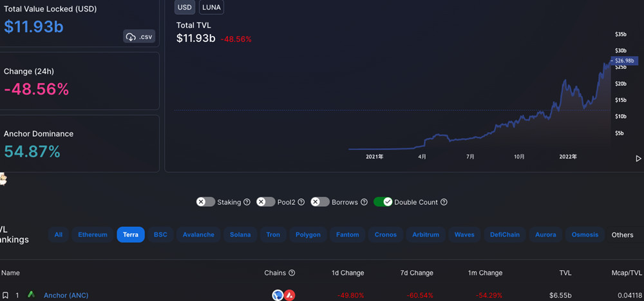Image resolution: width=644 pixels, height=301 pixels.
Task: Select the Aurora chain tab
Action: click(x=545, y=235)
